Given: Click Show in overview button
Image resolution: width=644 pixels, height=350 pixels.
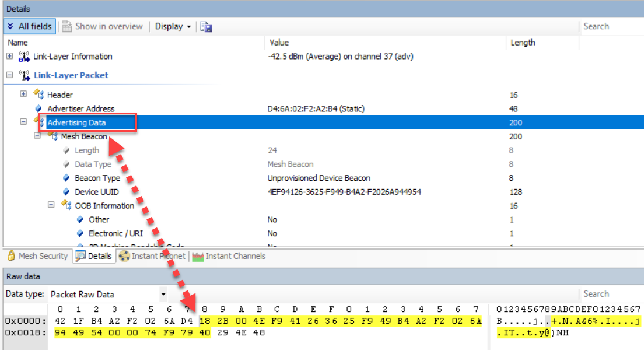Looking at the screenshot, I should point(102,26).
